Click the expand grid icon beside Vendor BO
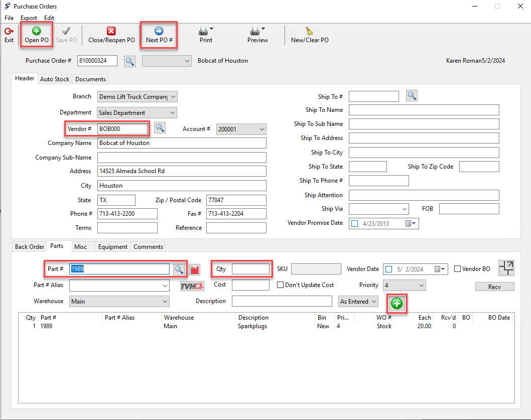The image size is (531, 420). point(506,268)
